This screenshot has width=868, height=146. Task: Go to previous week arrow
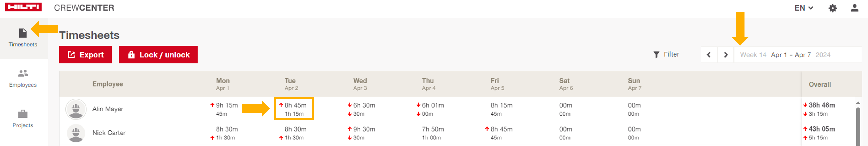pos(709,55)
